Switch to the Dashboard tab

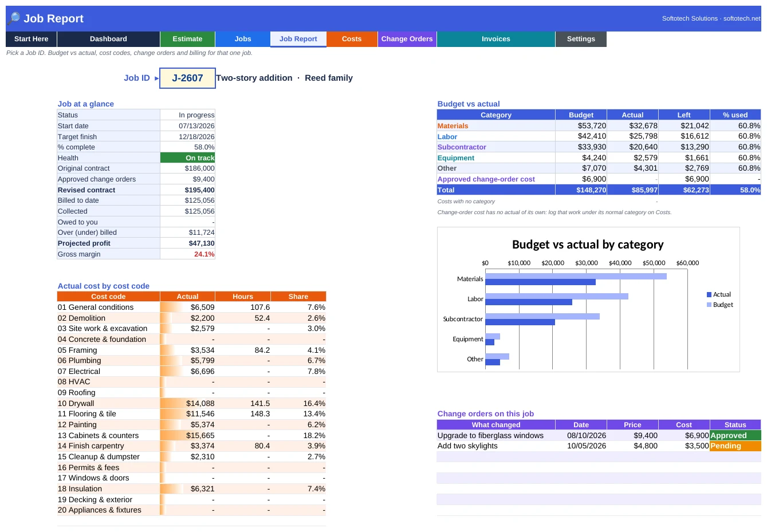tap(108, 39)
